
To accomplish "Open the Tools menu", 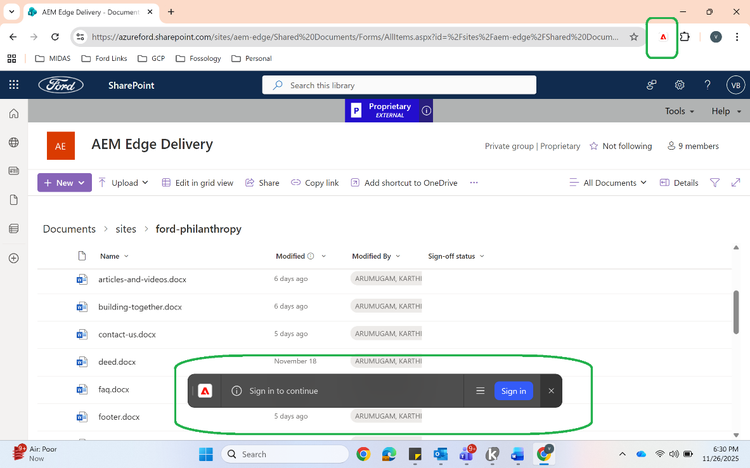I will [x=680, y=111].
